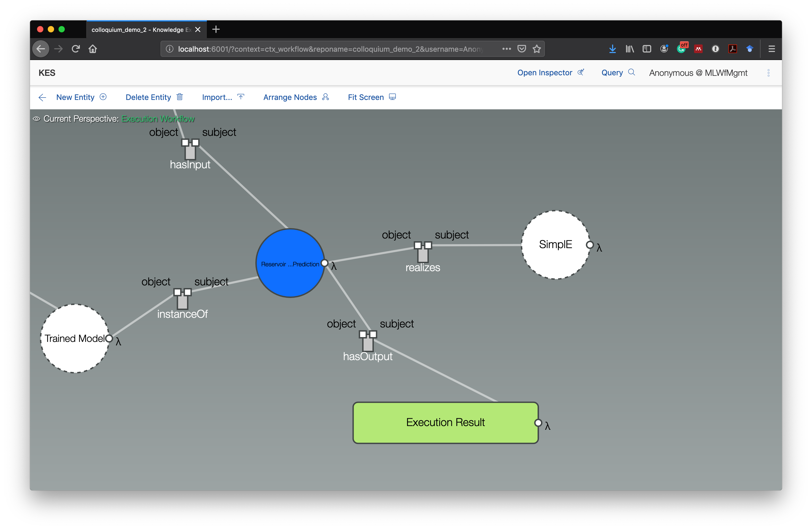Bookmark page with the star icon
The height and width of the screenshot is (530, 812).
pyautogui.click(x=537, y=49)
